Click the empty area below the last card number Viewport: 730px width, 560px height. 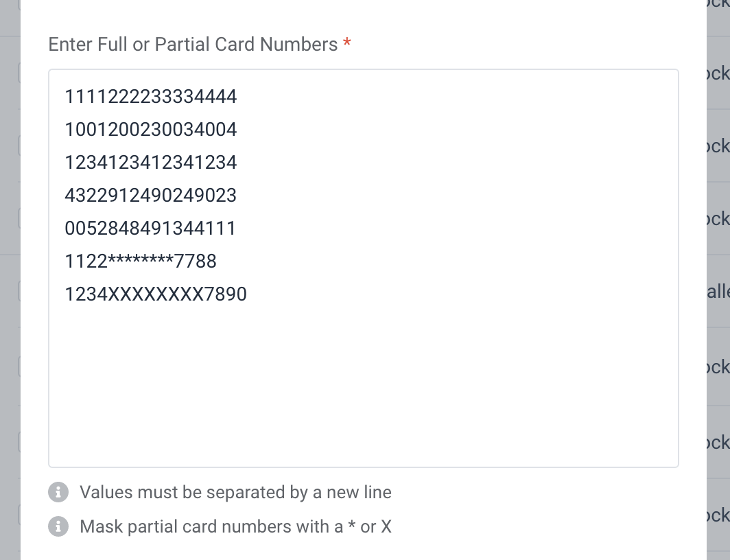click(x=363, y=386)
